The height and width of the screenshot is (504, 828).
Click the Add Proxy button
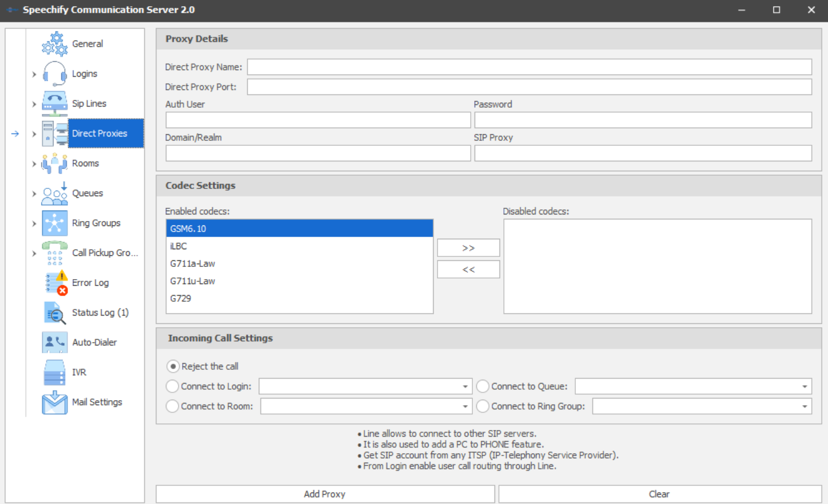(x=325, y=494)
